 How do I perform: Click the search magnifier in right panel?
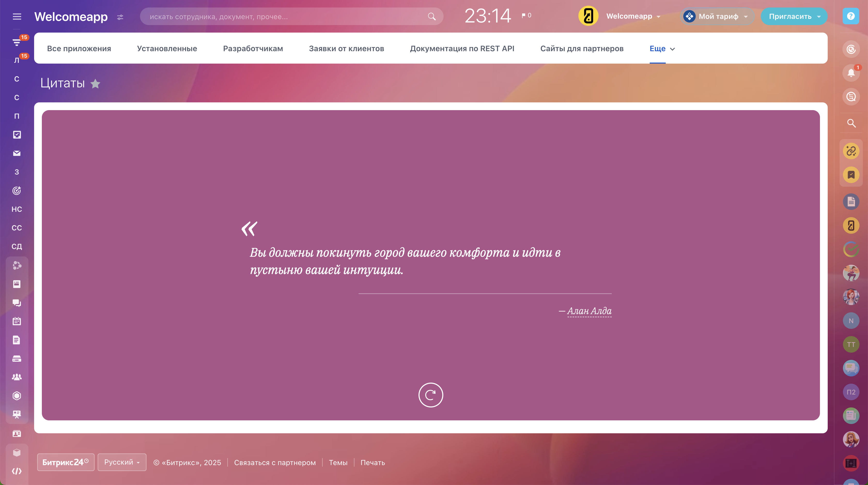tap(851, 123)
